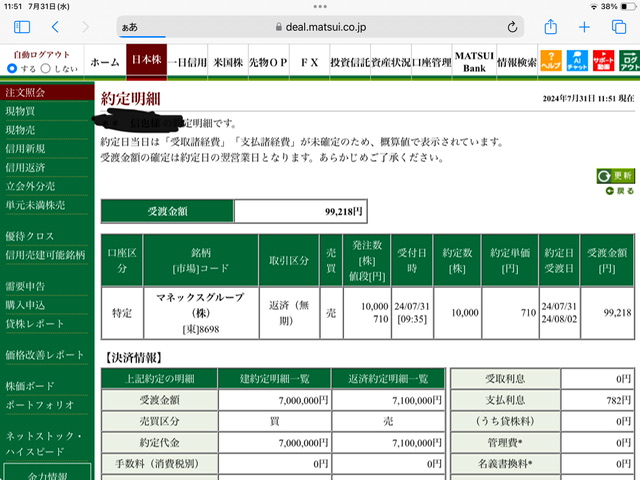Click the battery 38% status indicator

coord(618,7)
